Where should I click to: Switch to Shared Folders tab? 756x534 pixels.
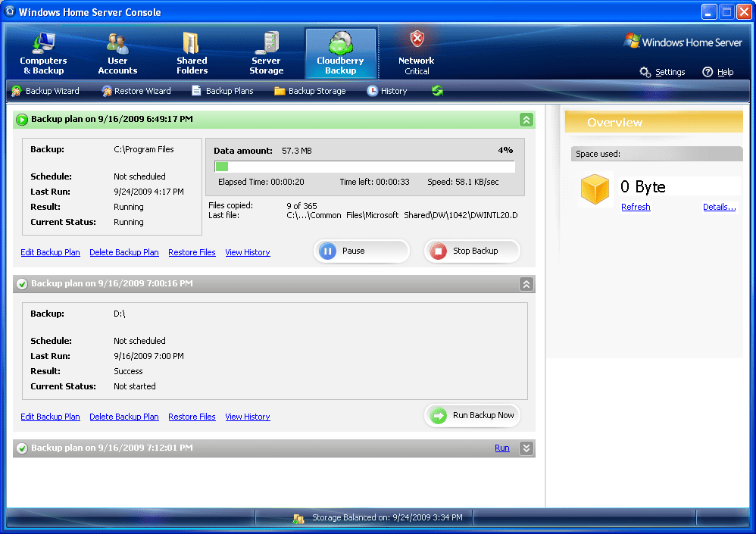tap(192, 54)
